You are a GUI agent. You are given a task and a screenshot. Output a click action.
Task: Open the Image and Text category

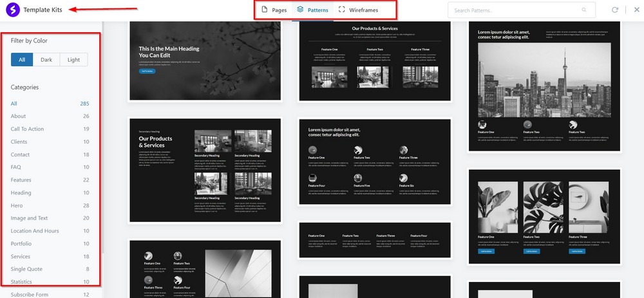coord(50,218)
